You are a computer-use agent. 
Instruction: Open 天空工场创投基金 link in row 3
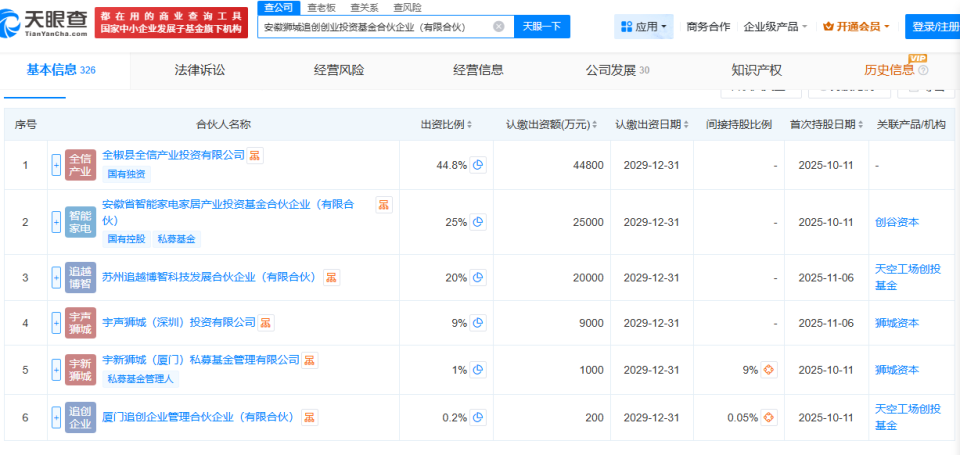tap(908, 277)
